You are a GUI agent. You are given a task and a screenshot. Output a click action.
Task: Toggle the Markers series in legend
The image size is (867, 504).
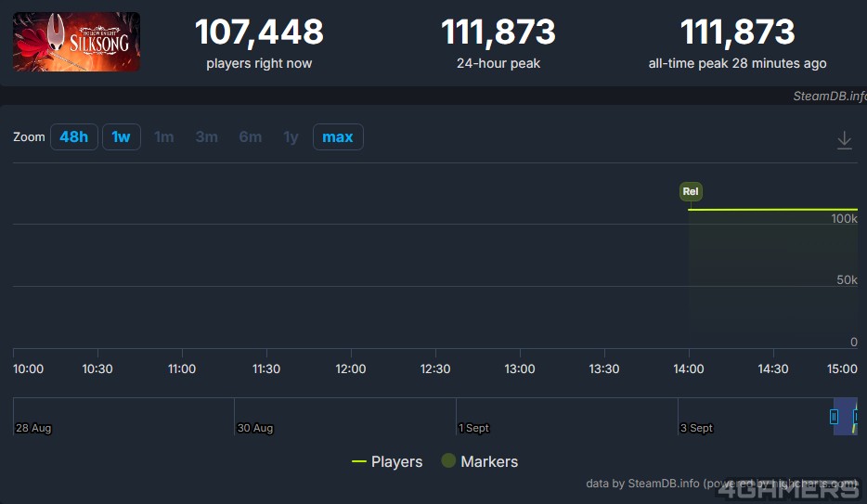point(480,461)
